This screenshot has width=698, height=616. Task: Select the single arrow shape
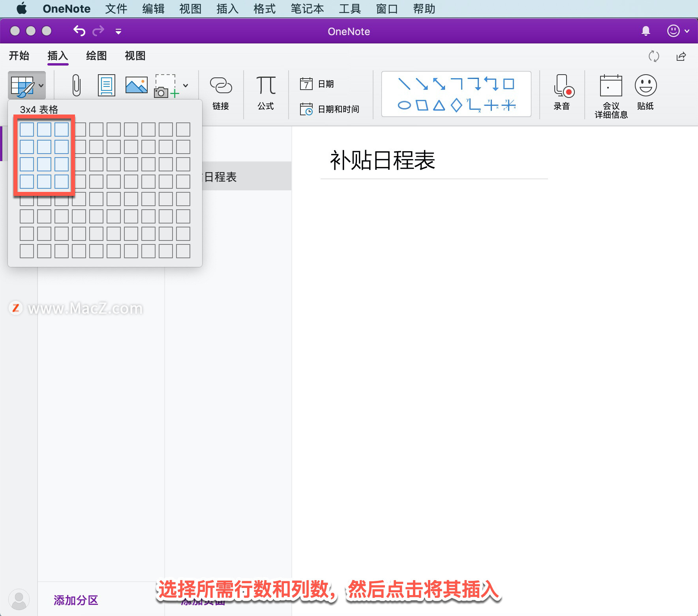coord(422,84)
